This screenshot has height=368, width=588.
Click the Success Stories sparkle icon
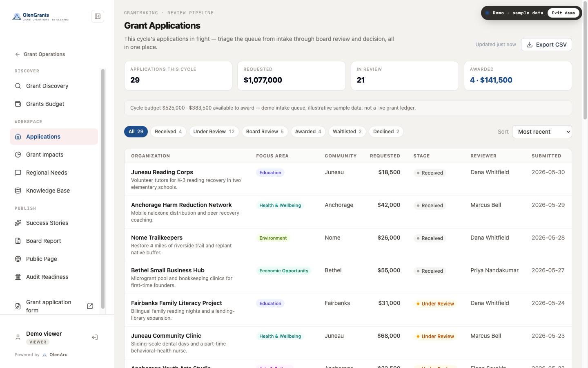pyautogui.click(x=18, y=223)
